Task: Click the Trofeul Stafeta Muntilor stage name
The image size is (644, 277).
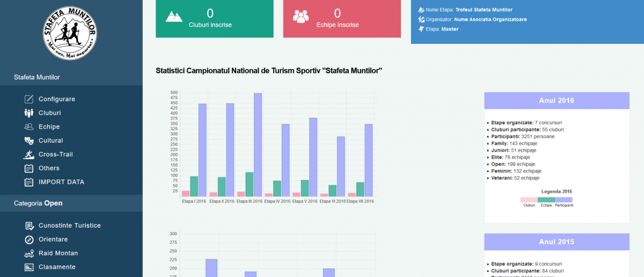Action: tap(484, 10)
